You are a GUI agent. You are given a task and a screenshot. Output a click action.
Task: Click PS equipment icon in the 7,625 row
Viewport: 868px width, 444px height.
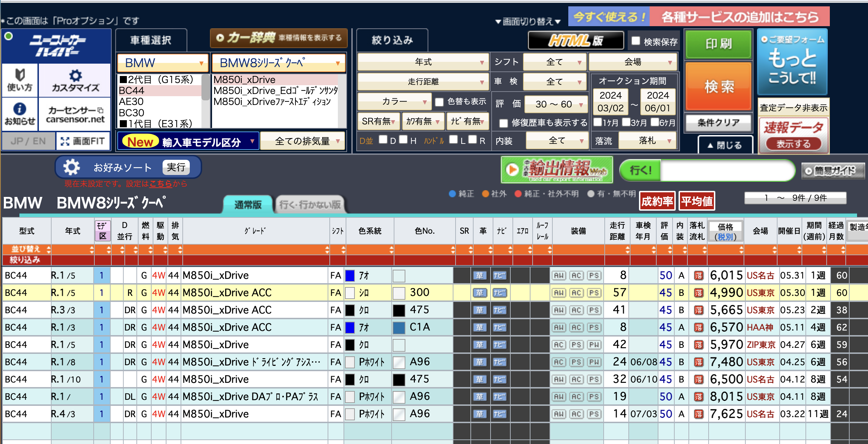594,414
